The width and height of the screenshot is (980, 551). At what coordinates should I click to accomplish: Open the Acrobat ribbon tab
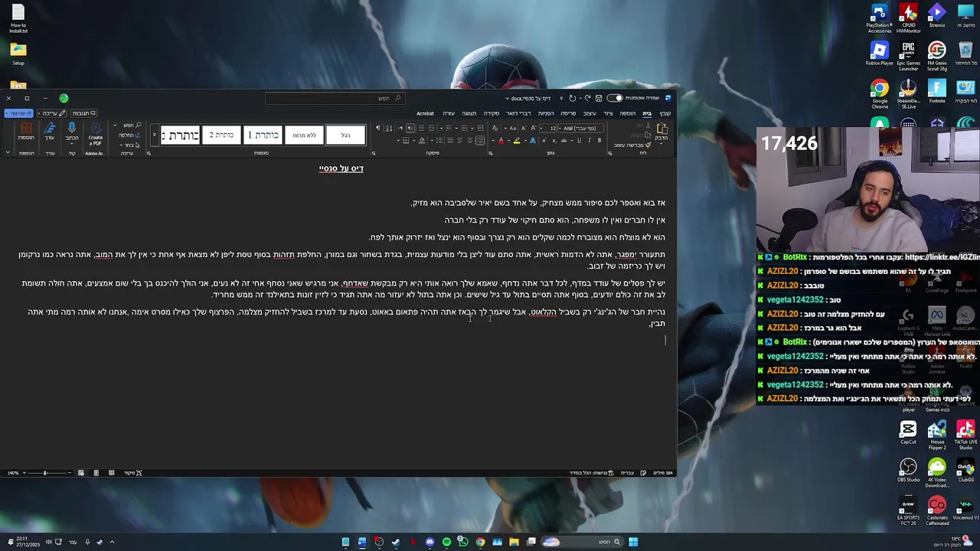[425, 113]
